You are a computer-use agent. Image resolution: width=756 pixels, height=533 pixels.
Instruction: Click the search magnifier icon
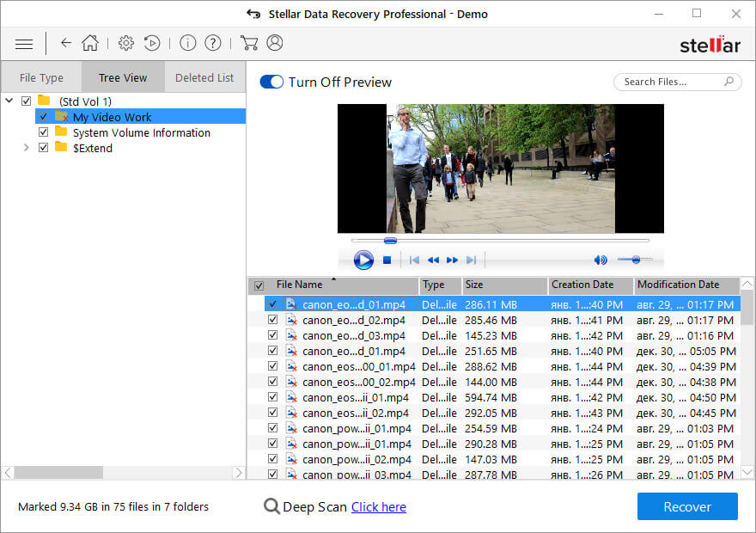tap(729, 81)
